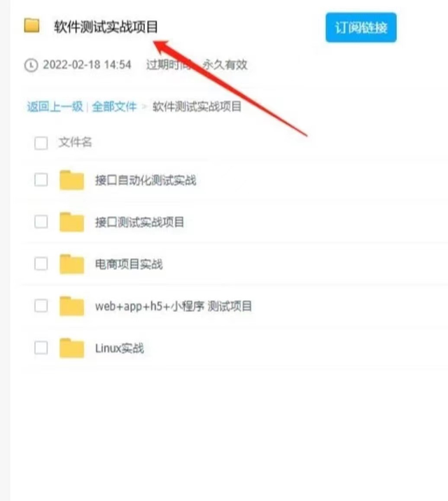Click the folder icon beside 软件测试实战项目 title
This screenshot has height=501, width=448.
pyautogui.click(x=31, y=26)
